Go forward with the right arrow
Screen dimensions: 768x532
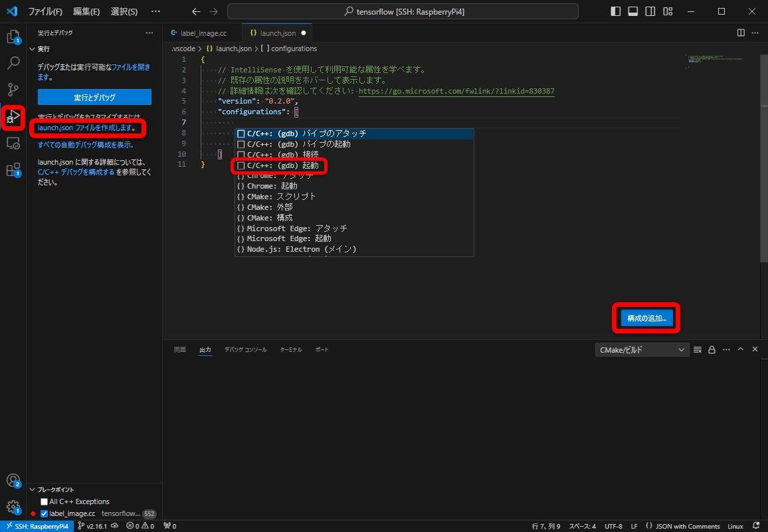213,11
